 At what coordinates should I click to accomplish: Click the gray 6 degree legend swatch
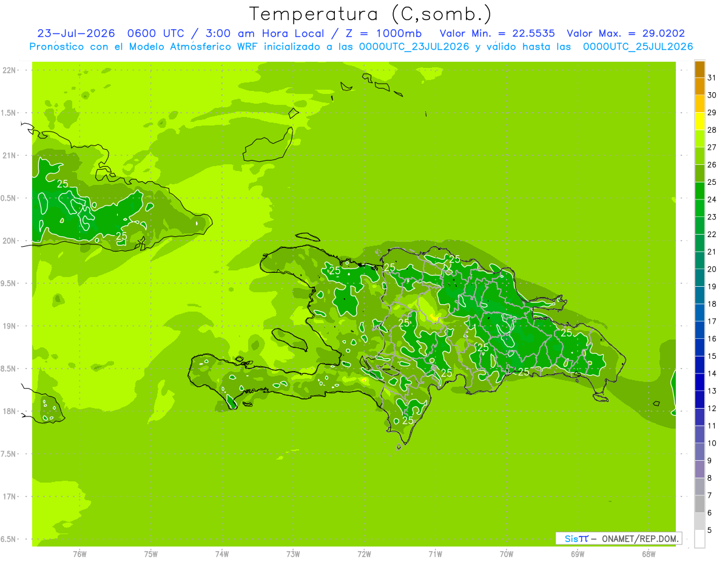click(699, 504)
